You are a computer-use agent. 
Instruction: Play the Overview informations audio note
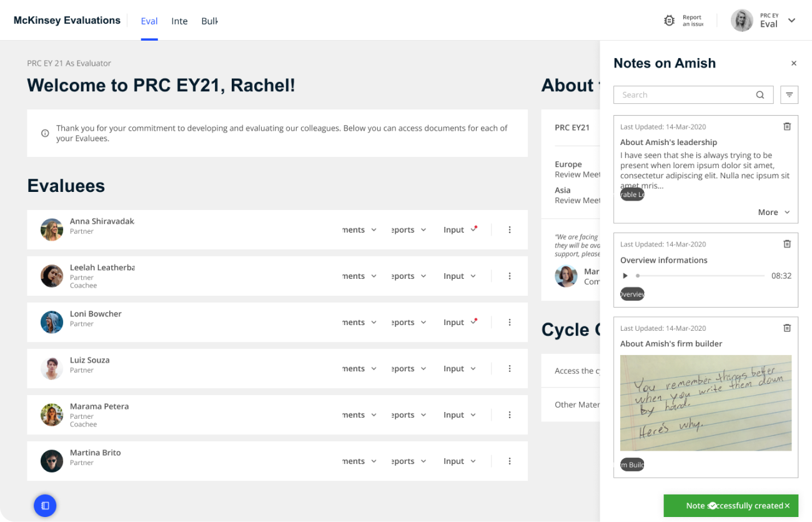coord(625,276)
